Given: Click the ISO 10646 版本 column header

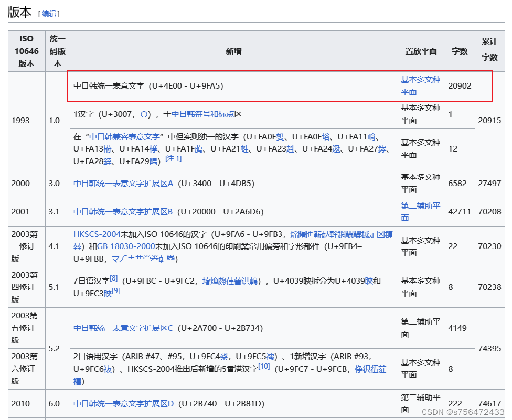Looking at the screenshot, I should point(26,51).
